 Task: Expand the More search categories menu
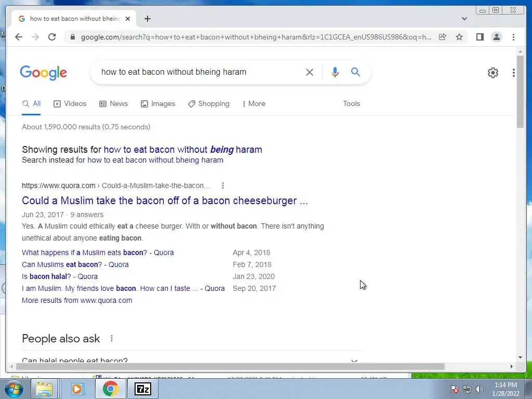(254, 104)
